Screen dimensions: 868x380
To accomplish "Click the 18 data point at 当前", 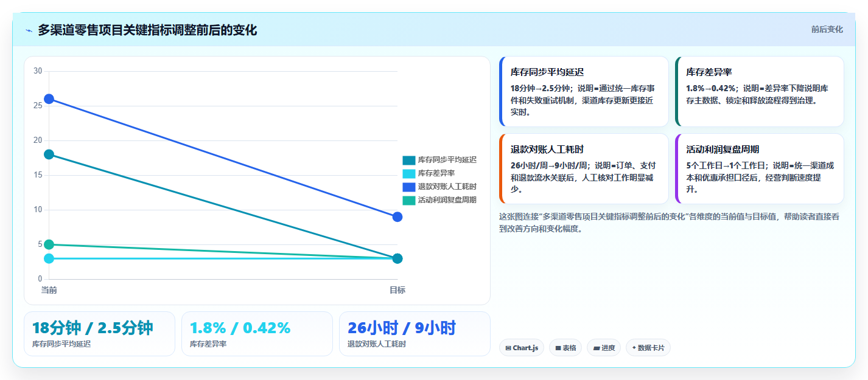I will [49, 154].
